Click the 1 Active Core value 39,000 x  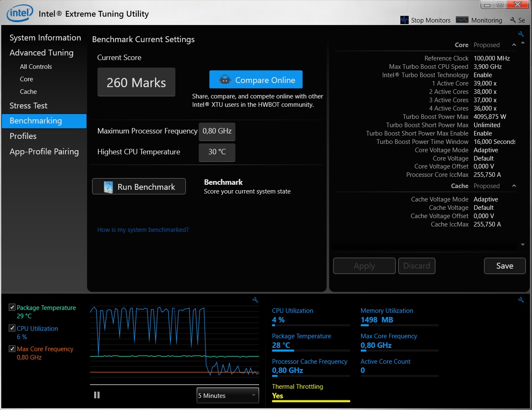[x=485, y=83]
